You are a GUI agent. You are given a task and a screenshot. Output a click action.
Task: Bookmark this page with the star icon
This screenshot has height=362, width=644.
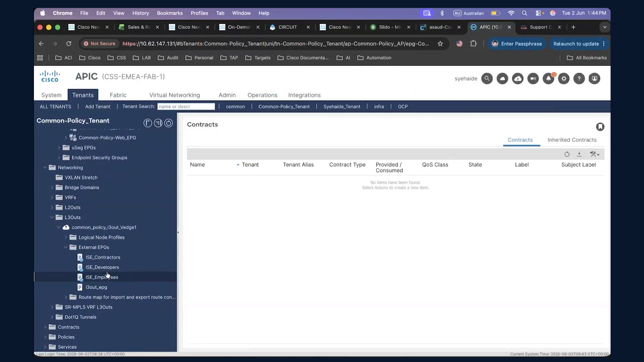[440, 44]
